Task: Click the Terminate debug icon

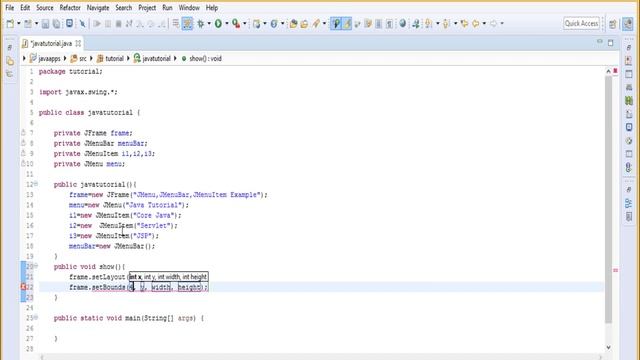Action: pyautogui.click(x=118, y=24)
